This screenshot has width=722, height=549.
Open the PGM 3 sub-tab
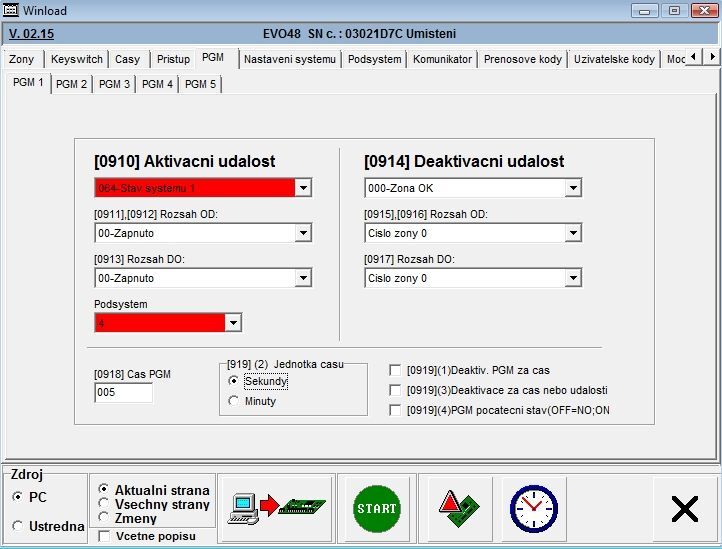coord(114,84)
